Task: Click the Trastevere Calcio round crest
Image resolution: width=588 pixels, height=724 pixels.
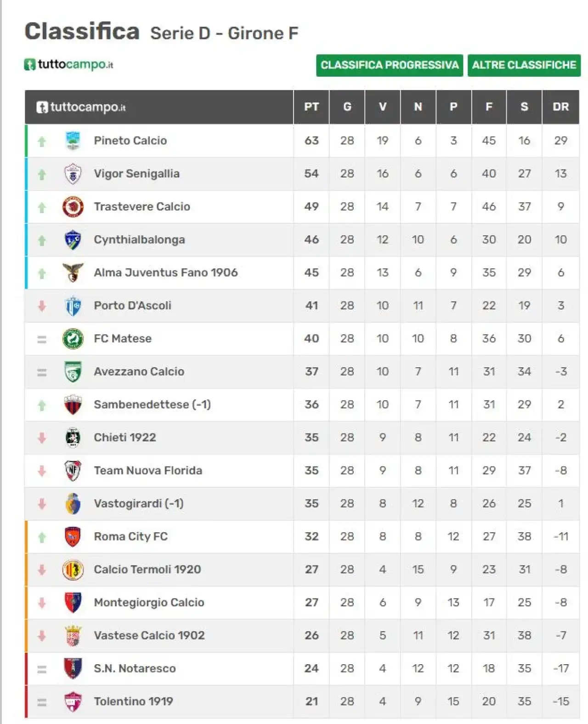Action: tap(73, 207)
